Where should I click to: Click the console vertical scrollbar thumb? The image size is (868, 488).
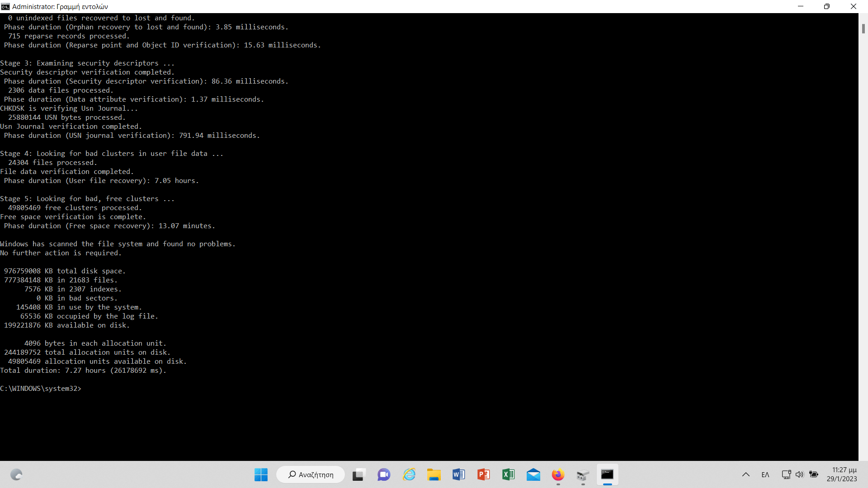tap(863, 28)
